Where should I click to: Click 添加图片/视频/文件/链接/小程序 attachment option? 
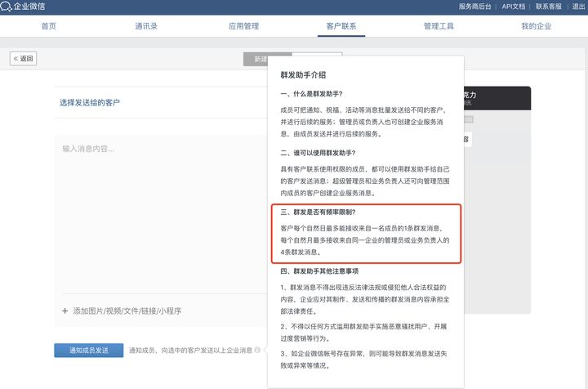127,311
